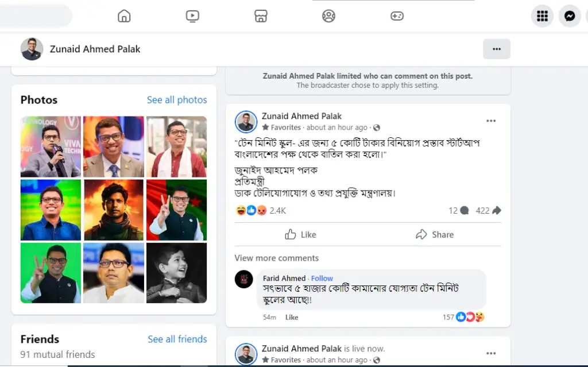
Task: Open Marketplace from top navigation
Action: click(x=261, y=16)
